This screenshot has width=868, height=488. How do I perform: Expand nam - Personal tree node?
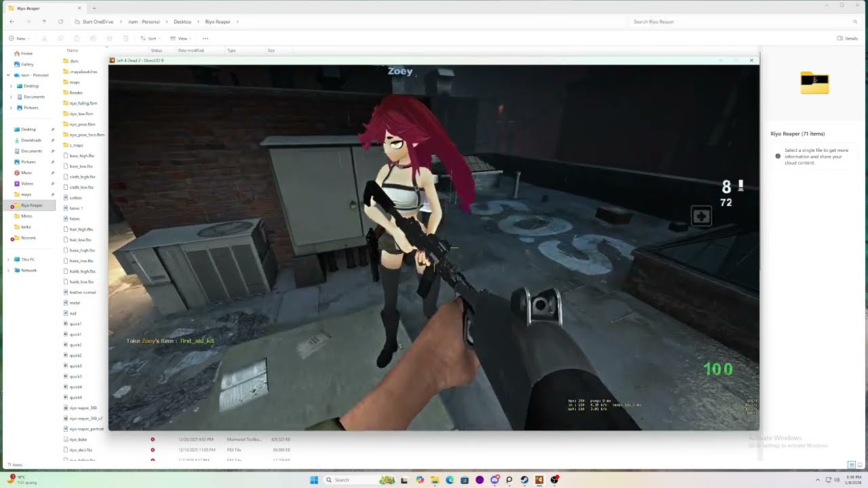click(x=8, y=75)
